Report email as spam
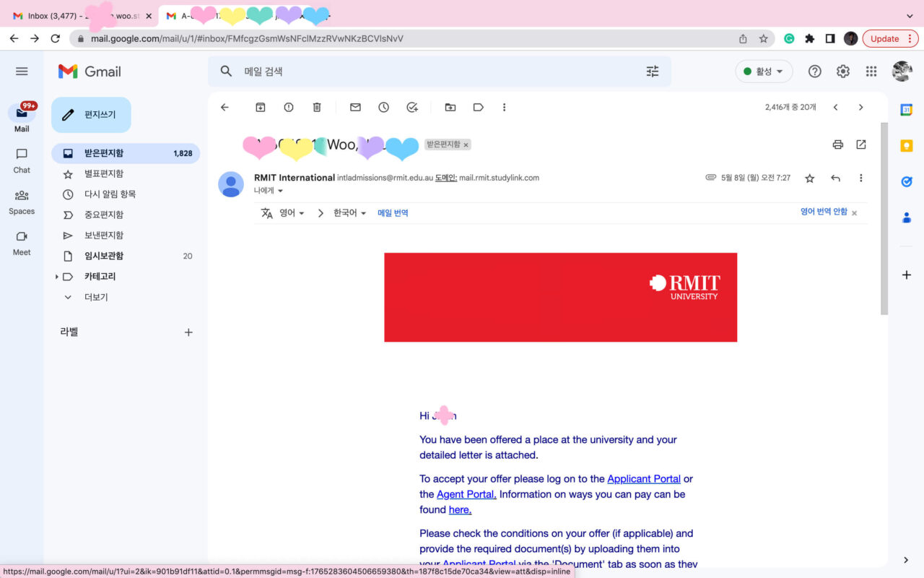This screenshot has height=578, width=924. coord(289,108)
